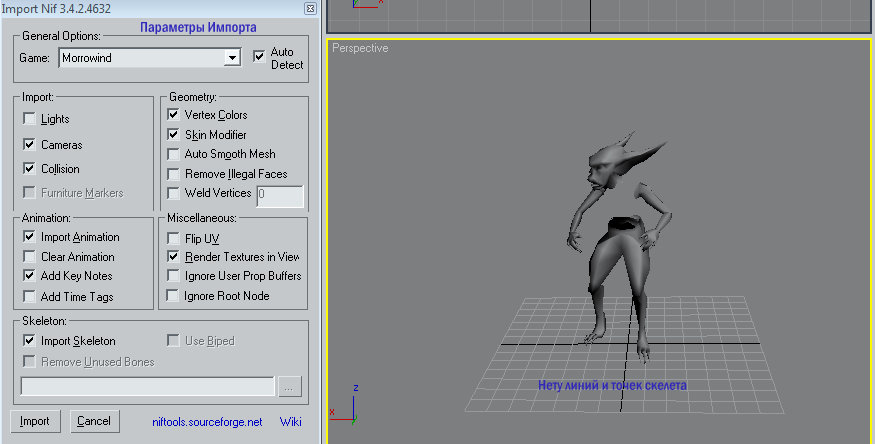Close the Import Nif dialog

pyautogui.click(x=310, y=8)
